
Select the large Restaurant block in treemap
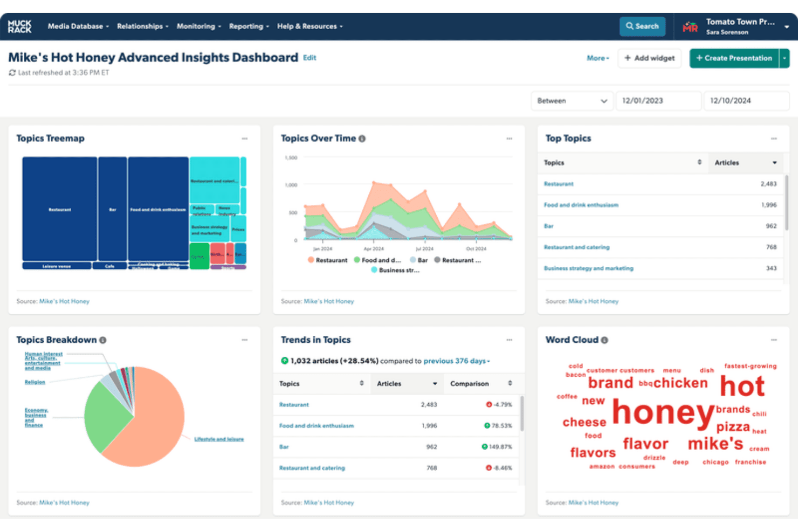click(59, 209)
